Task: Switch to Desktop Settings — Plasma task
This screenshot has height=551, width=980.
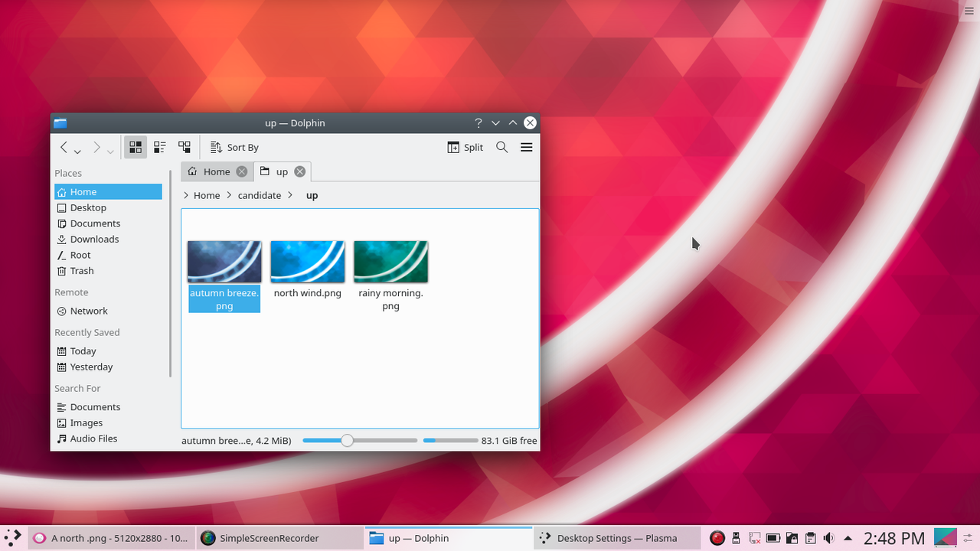Action: coord(616,538)
